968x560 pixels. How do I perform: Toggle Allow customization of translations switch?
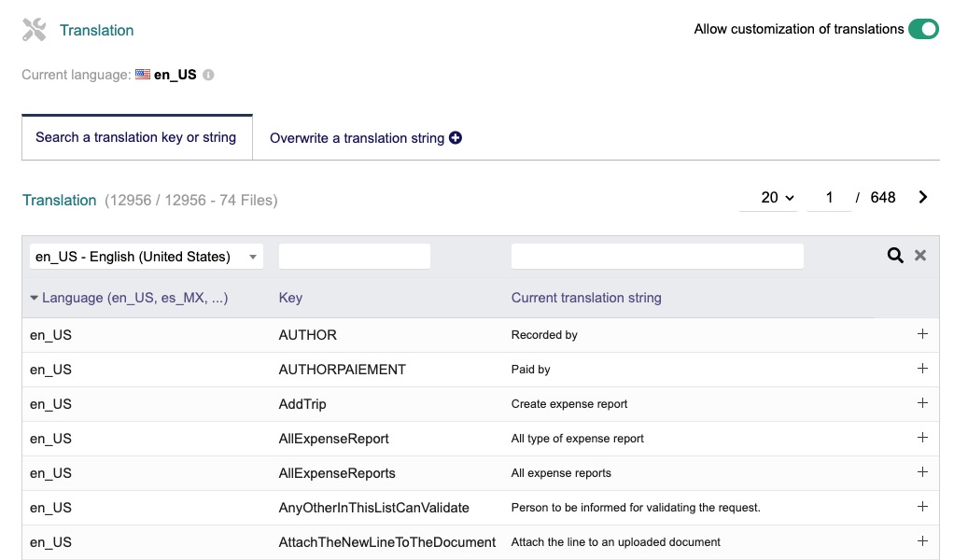[923, 29]
